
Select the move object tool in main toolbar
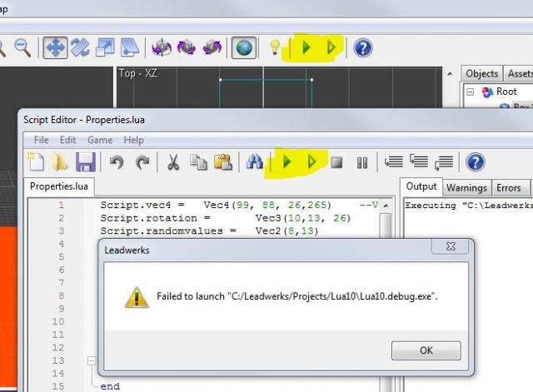(x=56, y=47)
